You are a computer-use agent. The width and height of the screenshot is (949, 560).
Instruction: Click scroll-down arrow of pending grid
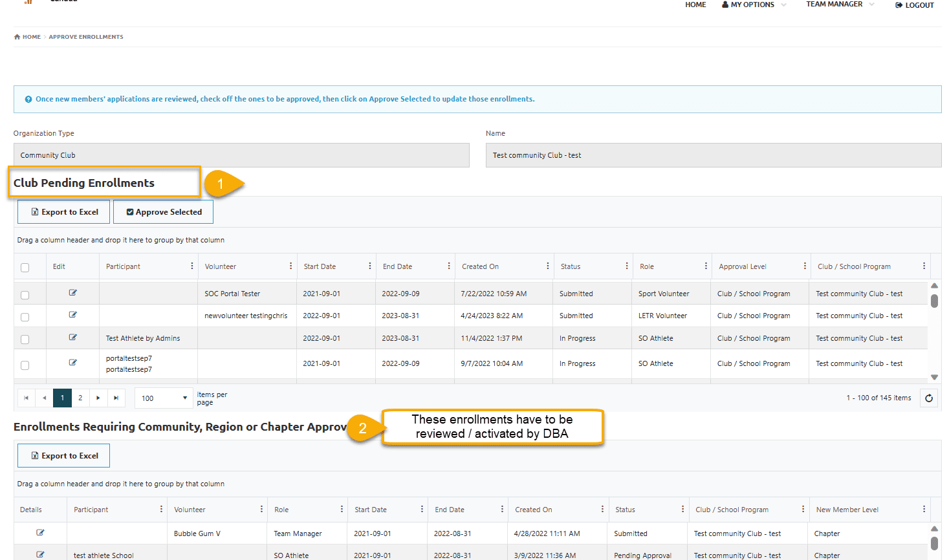(934, 377)
